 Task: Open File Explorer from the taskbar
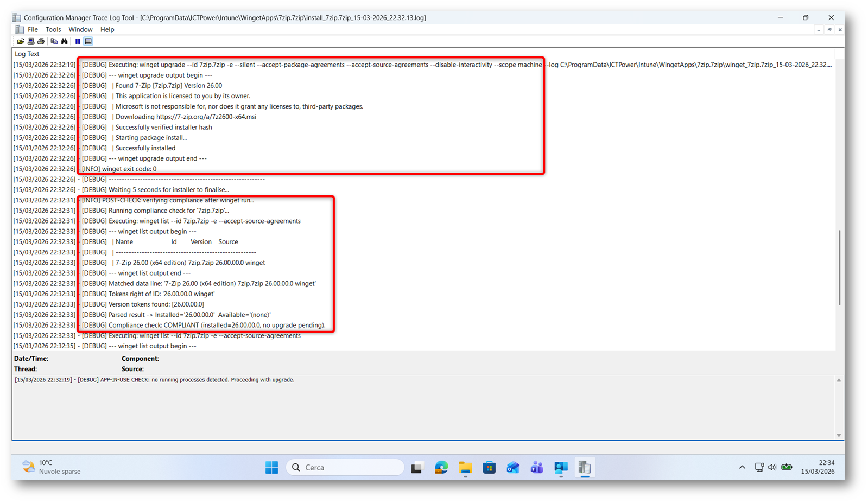pyautogui.click(x=465, y=467)
